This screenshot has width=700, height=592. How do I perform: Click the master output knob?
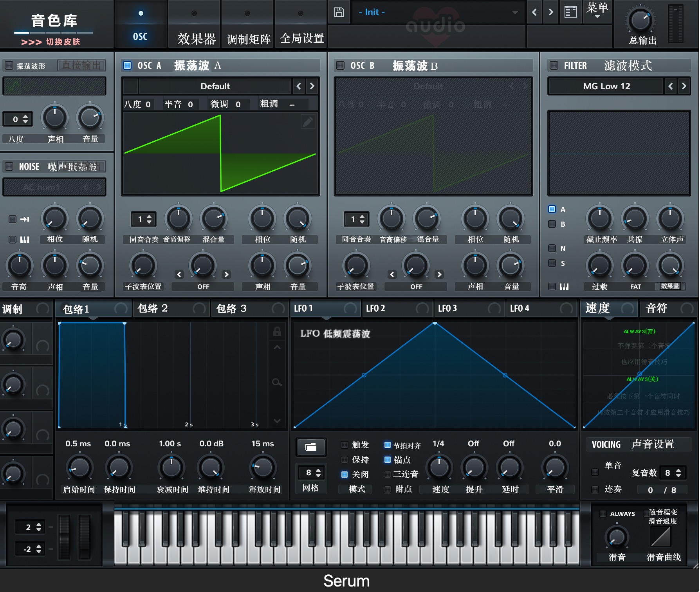point(640,20)
